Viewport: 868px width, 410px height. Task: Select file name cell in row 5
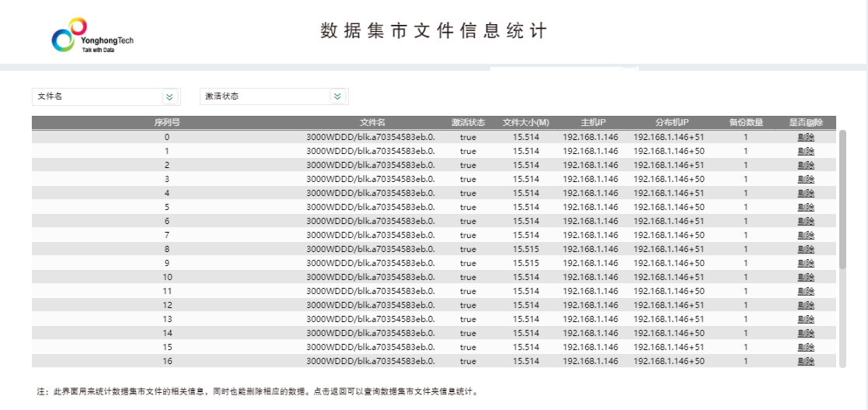coord(371,207)
